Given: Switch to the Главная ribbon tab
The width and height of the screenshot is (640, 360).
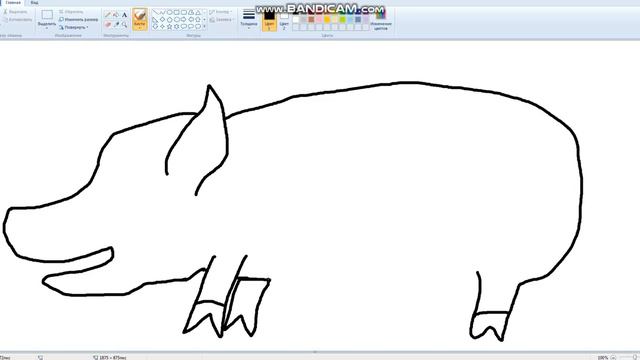Looking at the screenshot, I should pyautogui.click(x=13, y=2).
